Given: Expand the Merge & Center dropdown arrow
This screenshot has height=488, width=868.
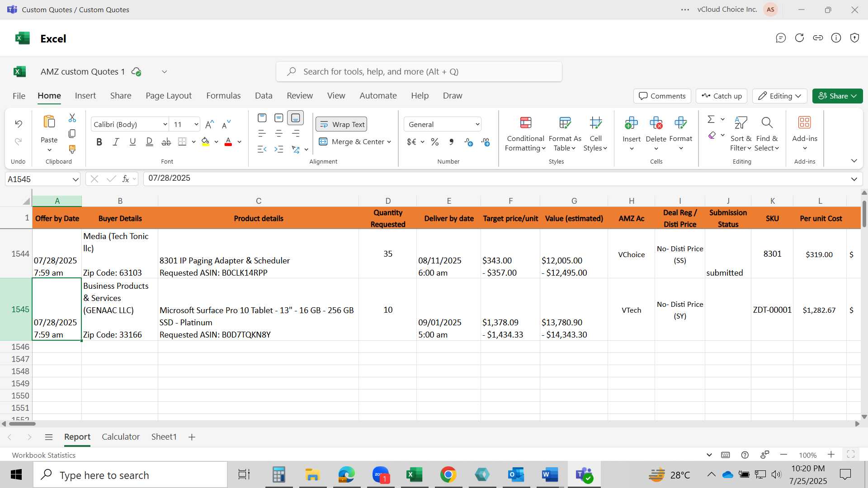Looking at the screenshot, I should coord(389,142).
